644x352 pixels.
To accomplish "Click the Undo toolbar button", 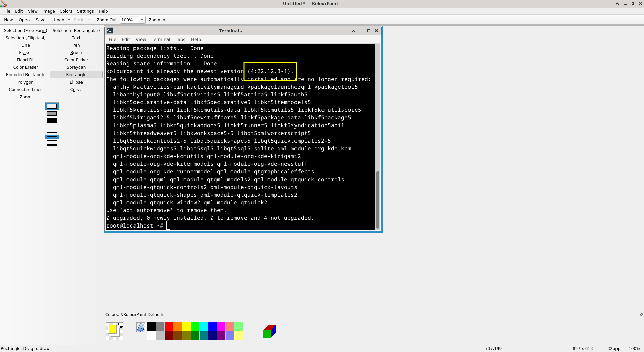I will (59, 20).
